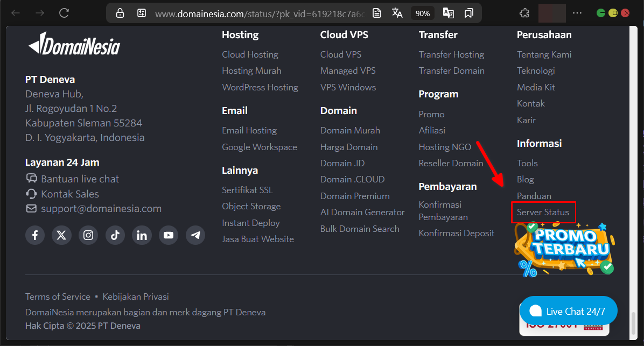Screen dimensions: 644x346
Task: Open Jasa Buat Website link
Action: 258,239
